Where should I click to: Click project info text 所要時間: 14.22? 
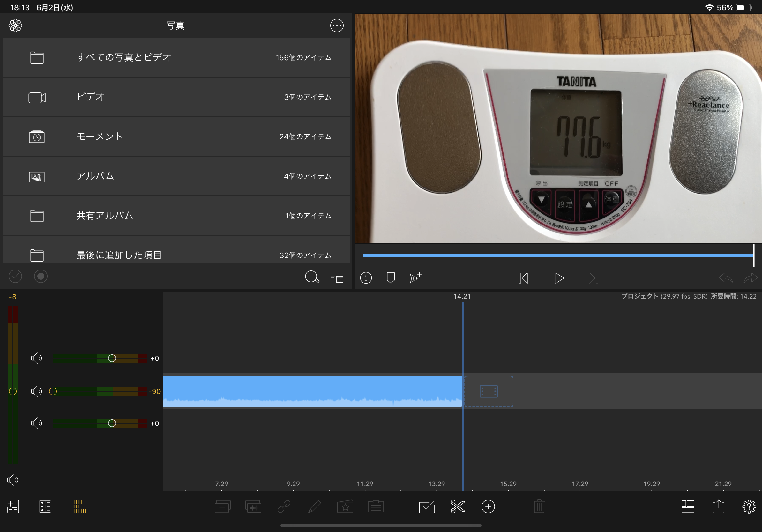[x=734, y=297]
